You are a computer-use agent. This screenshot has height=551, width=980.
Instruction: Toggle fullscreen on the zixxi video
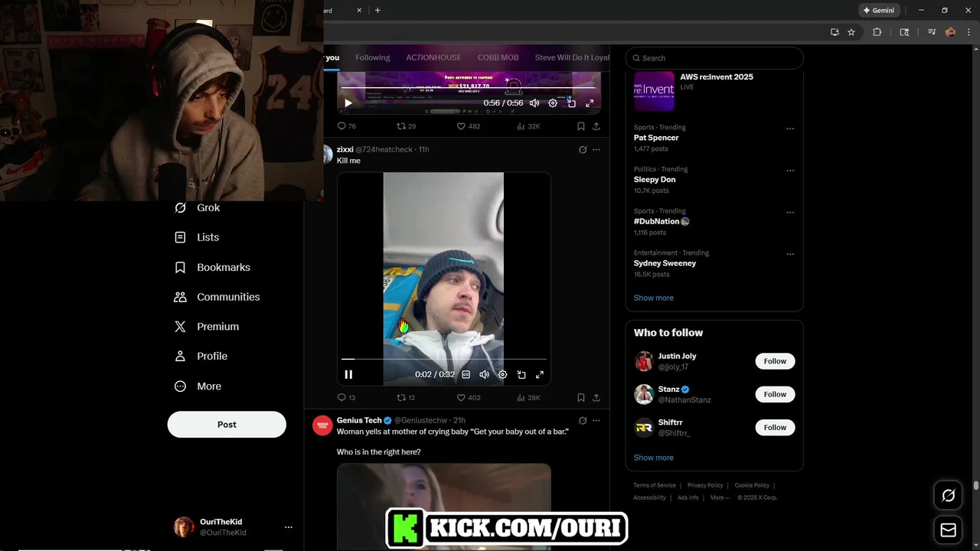(540, 374)
